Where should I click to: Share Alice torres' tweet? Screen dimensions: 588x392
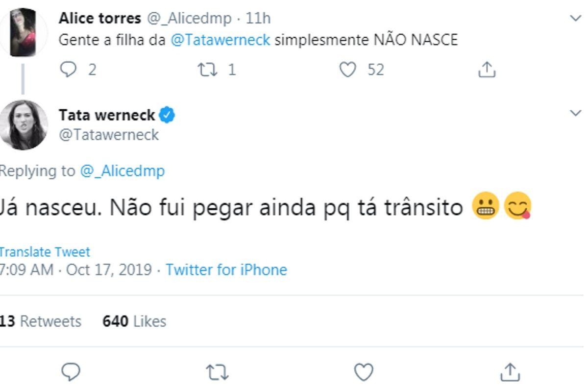(x=487, y=70)
